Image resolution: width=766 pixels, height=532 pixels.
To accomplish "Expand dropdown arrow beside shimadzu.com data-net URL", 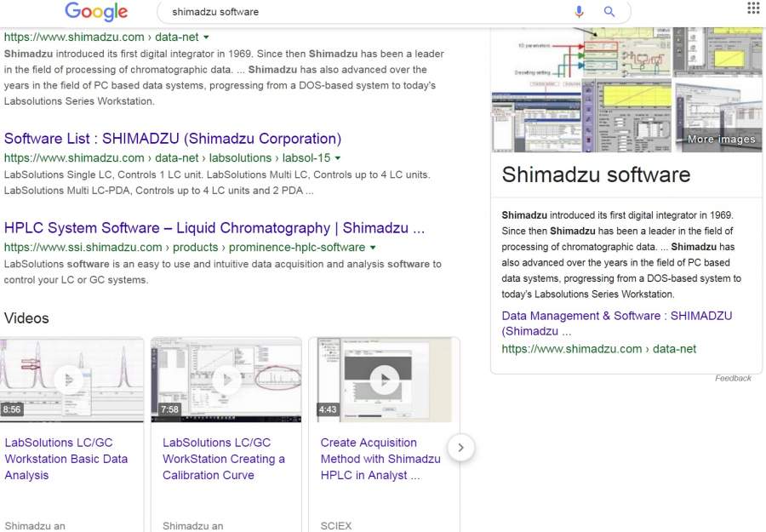I will [x=207, y=37].
